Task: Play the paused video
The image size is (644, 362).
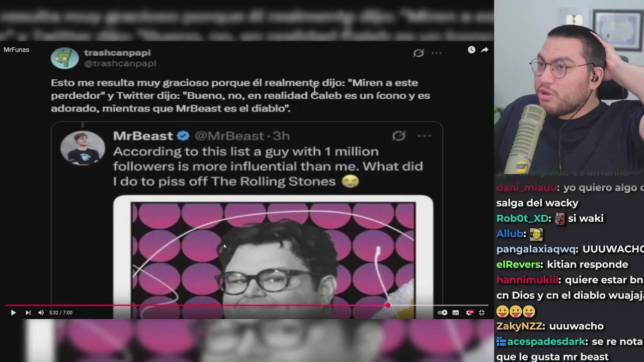Action: pyautogui.click(x=13, y=313)
